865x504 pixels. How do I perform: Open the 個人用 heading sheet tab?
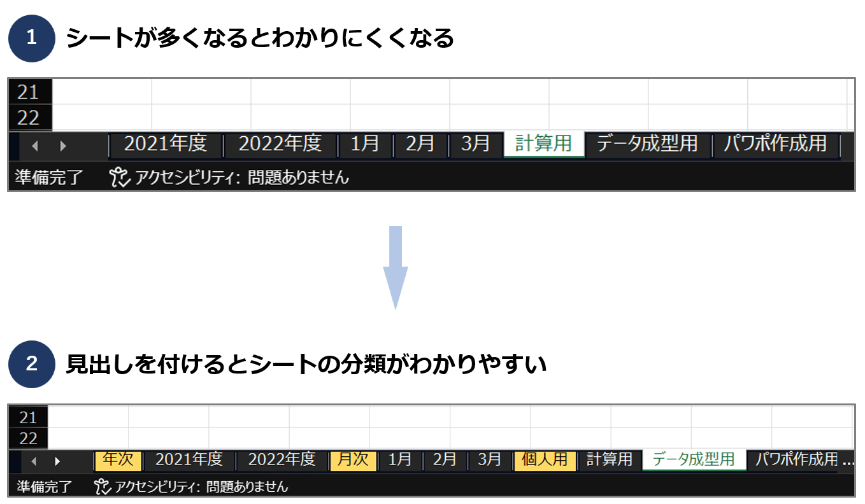[545, 459]
